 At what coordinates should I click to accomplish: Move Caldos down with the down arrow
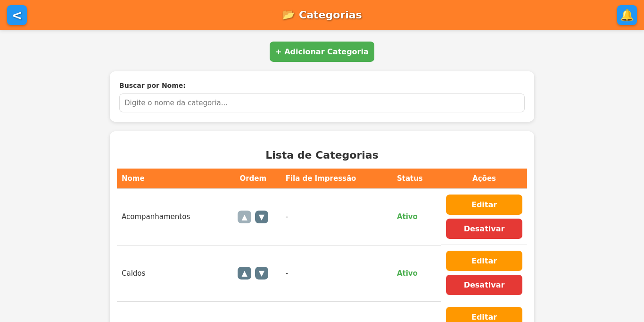262,273
